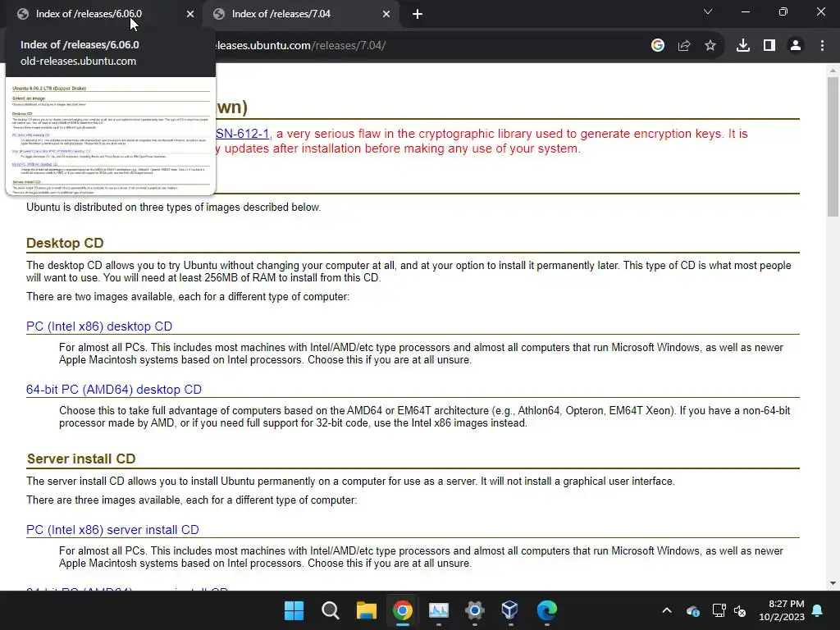Close the Index of /releases/6.06.0 tab

(x=190, y=15)
